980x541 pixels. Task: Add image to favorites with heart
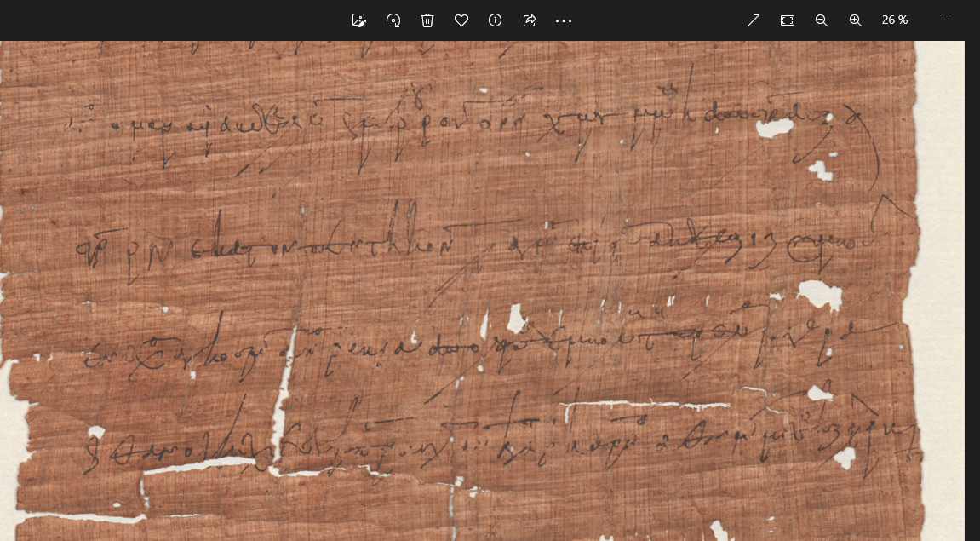[x=461, y=20]
